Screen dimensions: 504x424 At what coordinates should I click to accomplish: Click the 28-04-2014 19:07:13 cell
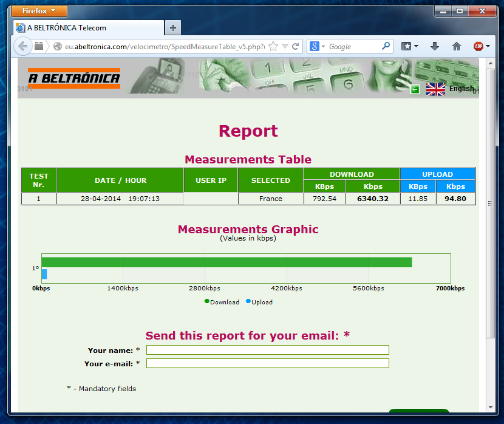click(120, 199)
